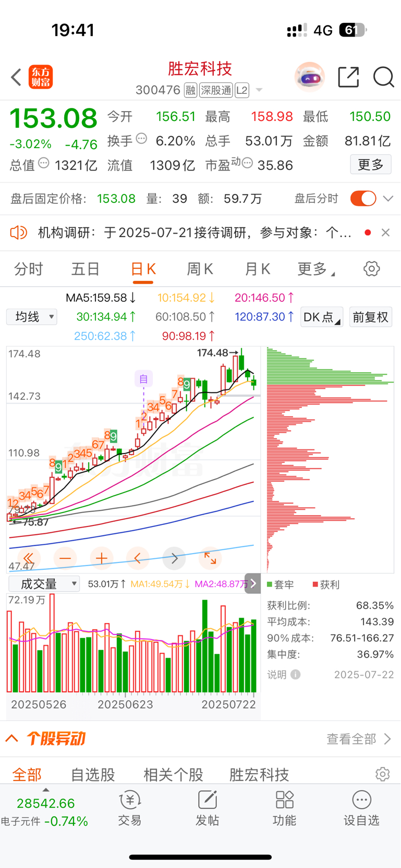Tap the 发帖 post icon
The height and width of the screenshot is (868, 401).
[208, 800]
